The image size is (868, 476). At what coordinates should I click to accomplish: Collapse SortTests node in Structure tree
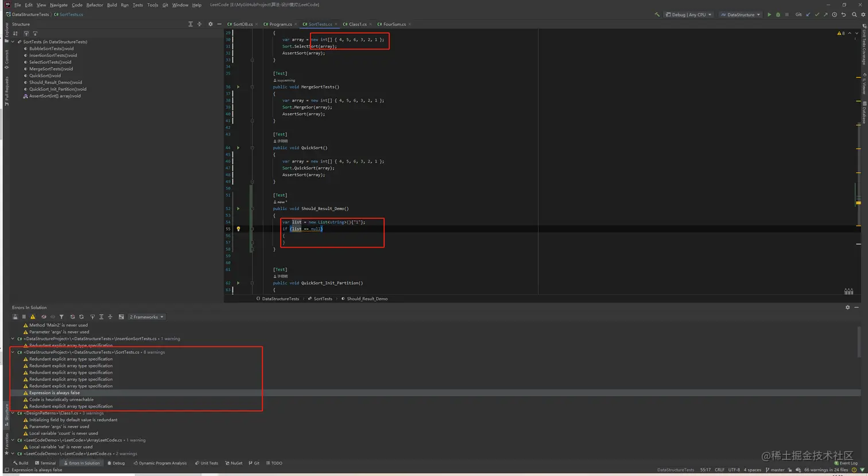tap(13, 42)
